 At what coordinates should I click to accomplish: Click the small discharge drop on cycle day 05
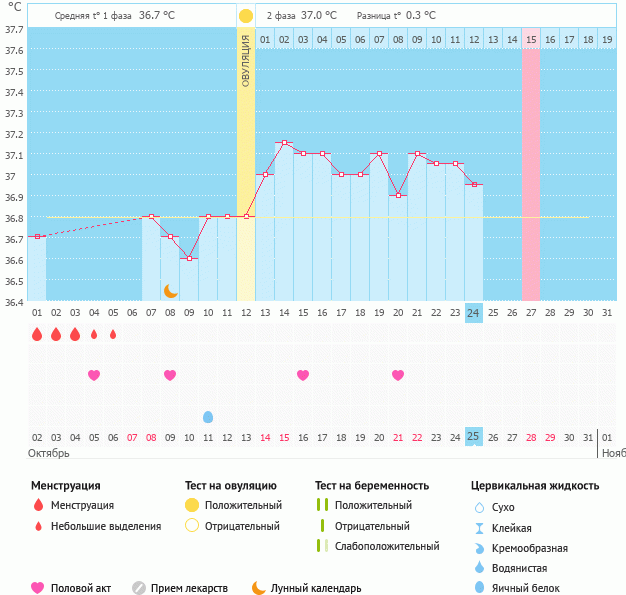(113, 334)
